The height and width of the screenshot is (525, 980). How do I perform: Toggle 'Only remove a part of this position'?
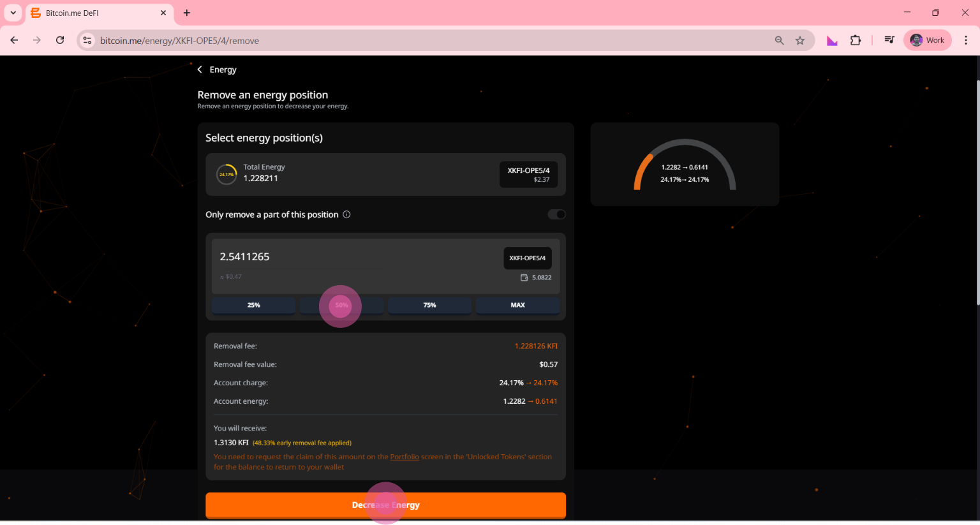(x=556, y=214)
